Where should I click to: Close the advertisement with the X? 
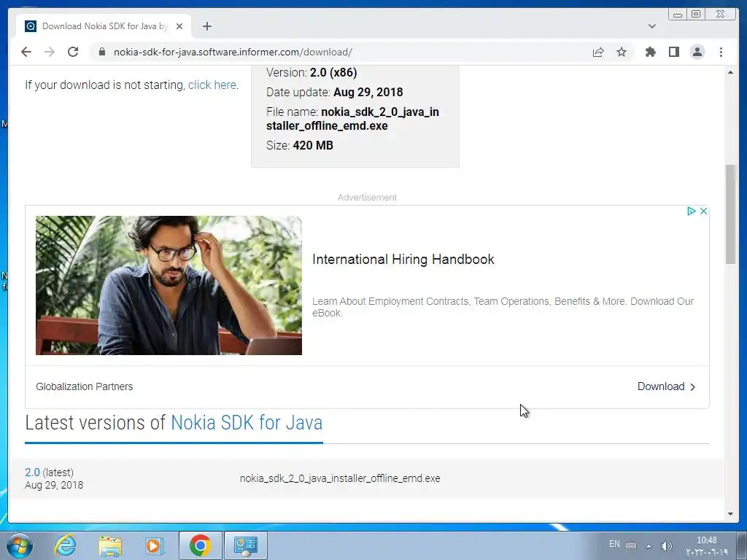(703, 211)
